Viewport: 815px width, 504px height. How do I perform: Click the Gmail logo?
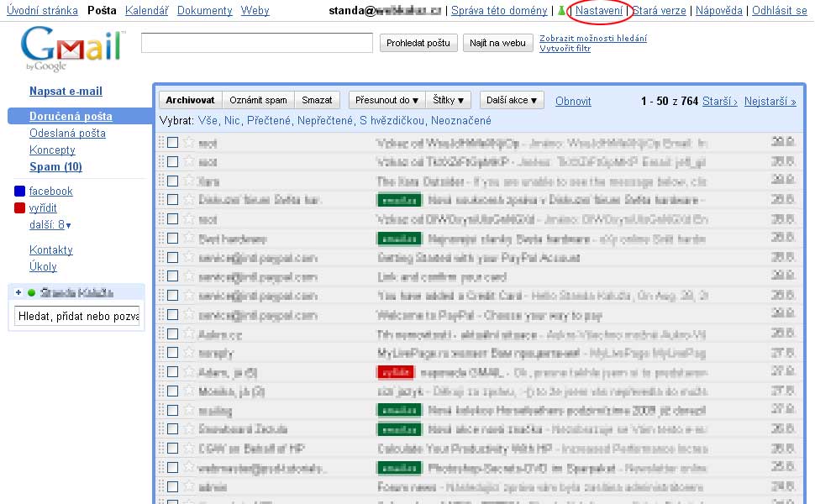click(73, 49)
